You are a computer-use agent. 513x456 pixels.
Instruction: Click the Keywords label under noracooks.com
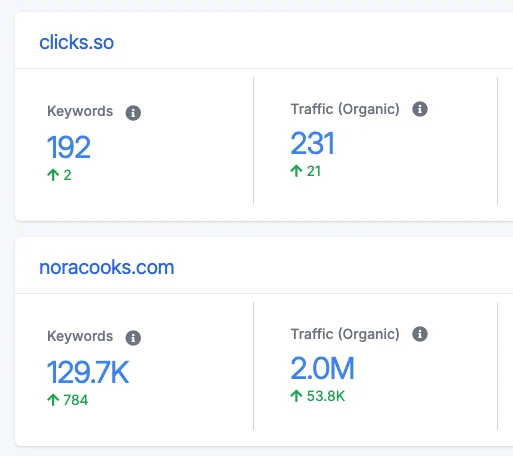80,336
